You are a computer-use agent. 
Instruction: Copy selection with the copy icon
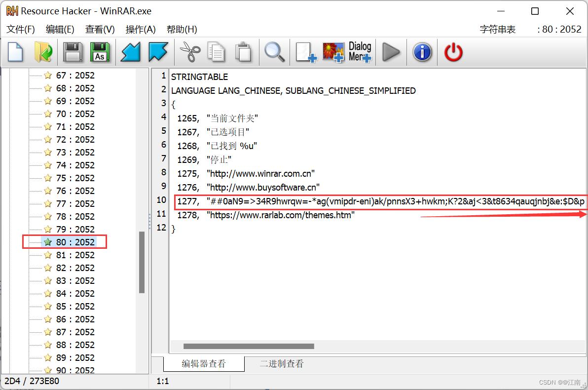tap(216, 52)
